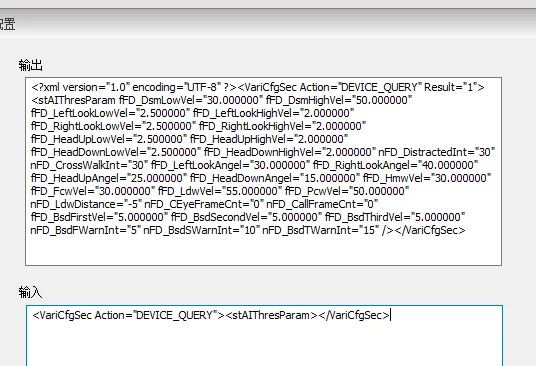Click the fFD_PcwVel="50.000000" text
Viewport: 536px width, 366px height.
pos(347,191)
